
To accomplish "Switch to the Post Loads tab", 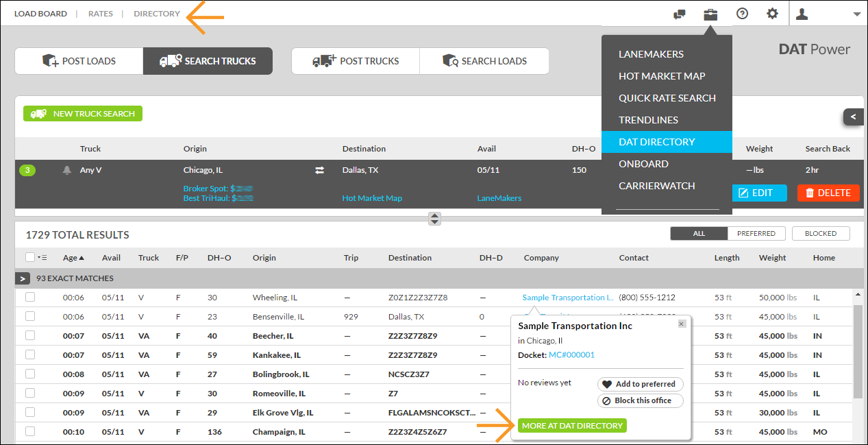I will coord(79,61).
